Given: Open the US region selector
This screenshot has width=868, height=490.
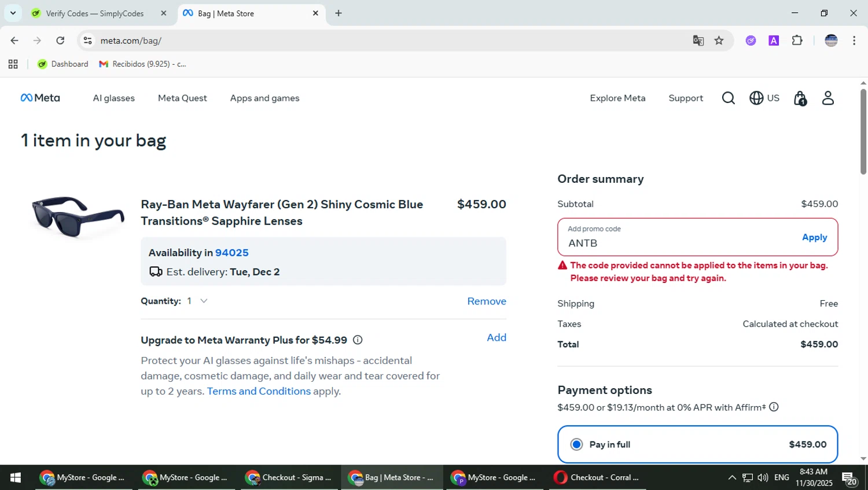Looking at the screenshot, I should [x=764, y=98].
